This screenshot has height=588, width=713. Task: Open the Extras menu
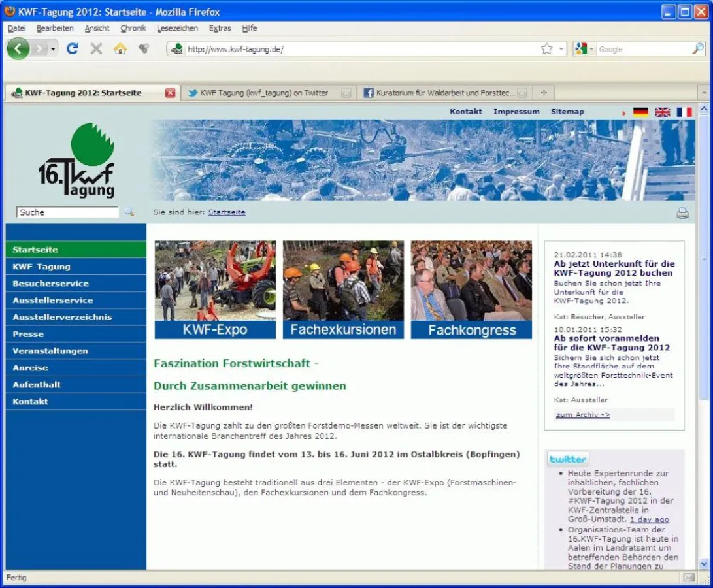220,28
